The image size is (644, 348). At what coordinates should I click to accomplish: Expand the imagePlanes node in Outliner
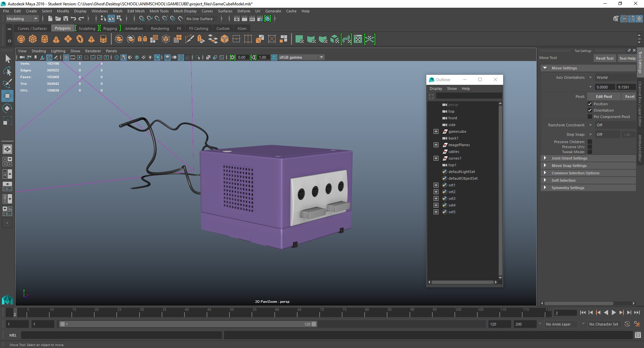click(436, 145)
